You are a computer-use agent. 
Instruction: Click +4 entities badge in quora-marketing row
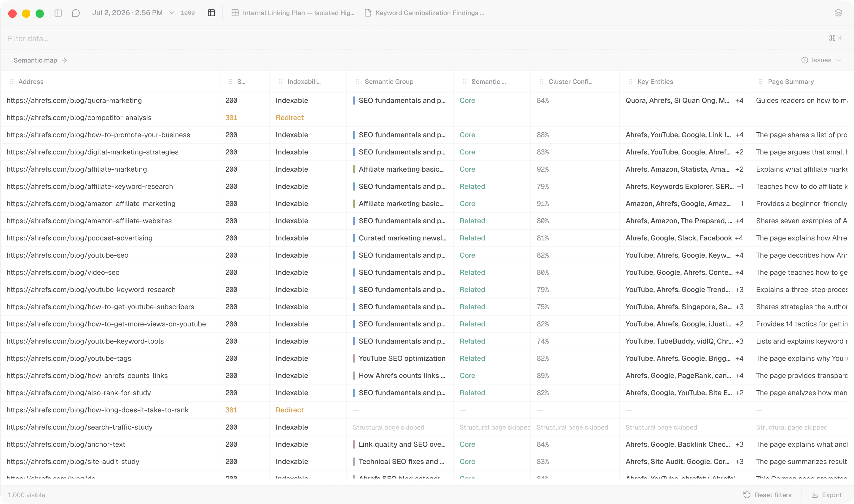tap(739, 101)
